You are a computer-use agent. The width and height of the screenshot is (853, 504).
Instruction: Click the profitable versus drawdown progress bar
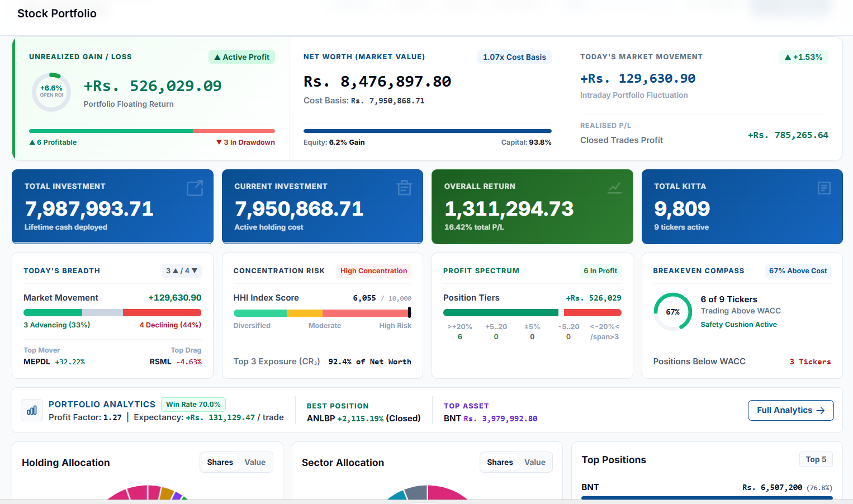(152, 131)
